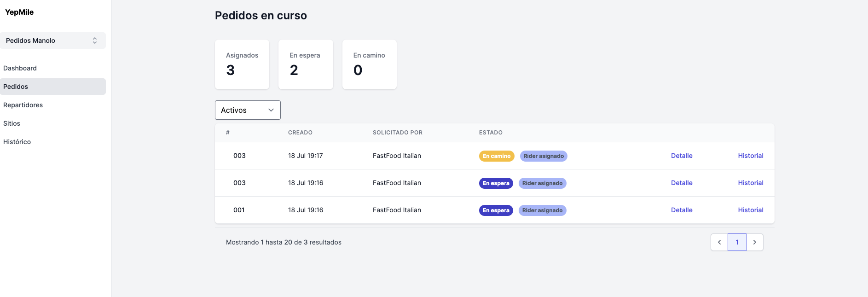The height and width of the screenshot is (297, 868).
Task: View Historial for order 001
Action: point(750,210)
